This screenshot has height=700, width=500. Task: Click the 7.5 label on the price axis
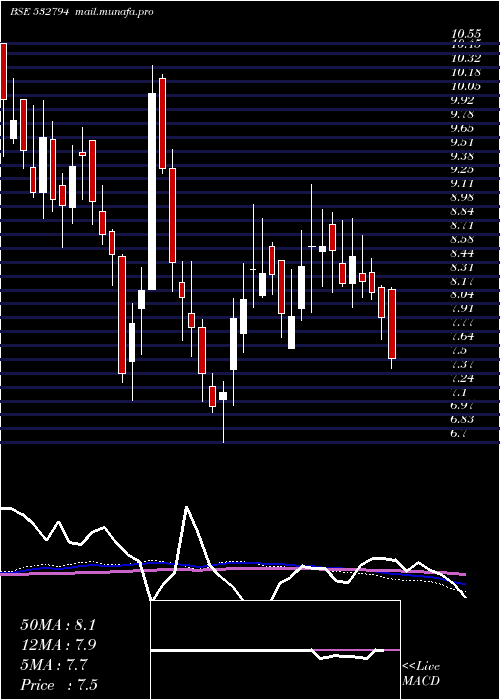(x=461, y=350)
